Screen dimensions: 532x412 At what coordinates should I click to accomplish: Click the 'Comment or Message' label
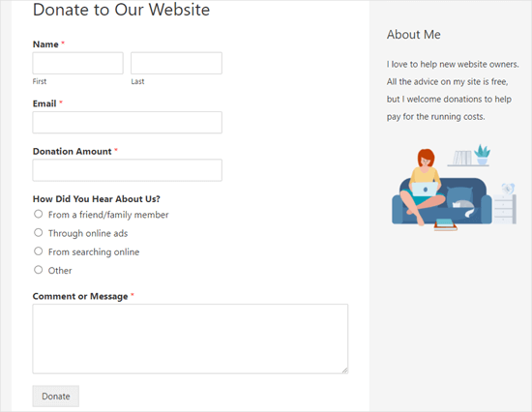(x=80, y=296)
